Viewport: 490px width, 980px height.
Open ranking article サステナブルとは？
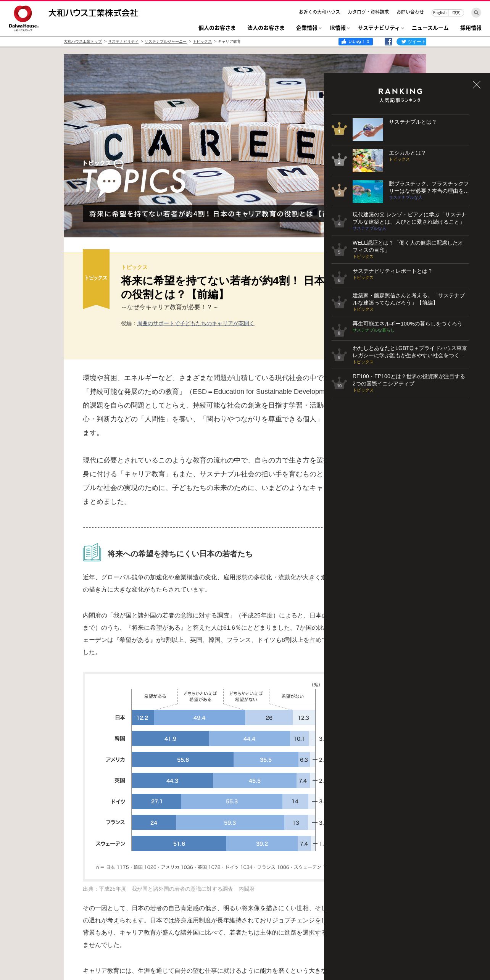pyautogui.click(x=413, y=122)
